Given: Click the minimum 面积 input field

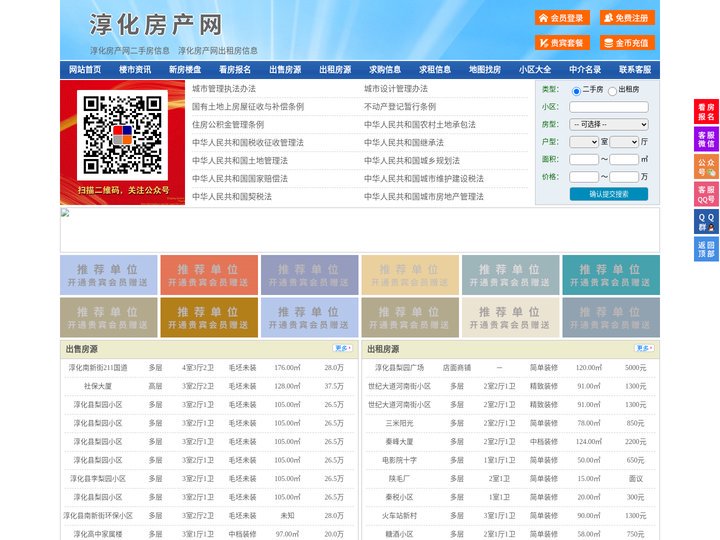Looking at the screenshot, I should (x=584, y=159).
